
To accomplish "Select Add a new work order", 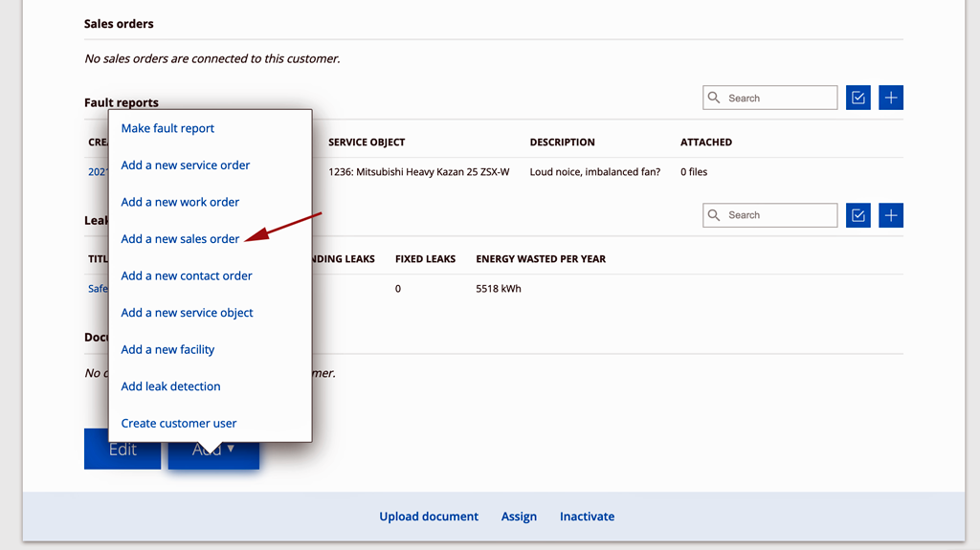I will [x=180, y=202].
